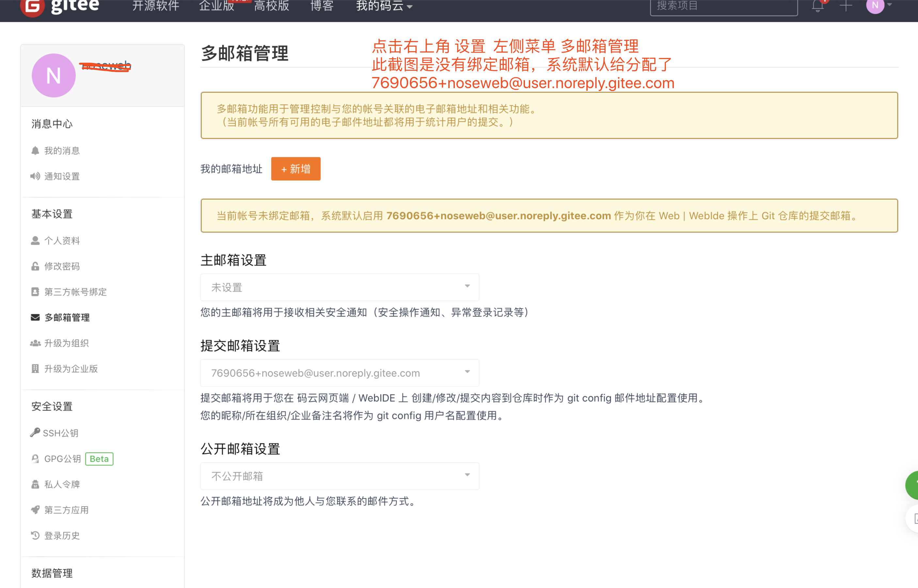
Task: Click the green Beta badge
Action: point(99,458)
